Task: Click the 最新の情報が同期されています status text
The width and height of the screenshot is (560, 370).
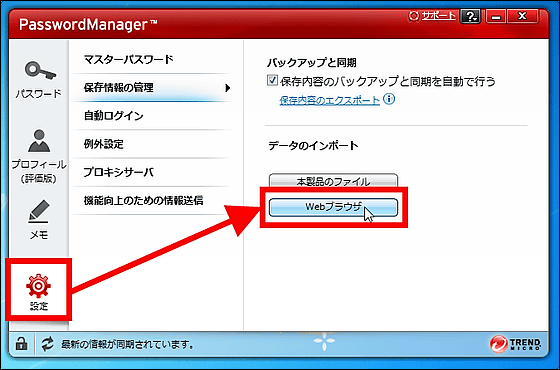Action: [128, 345]
